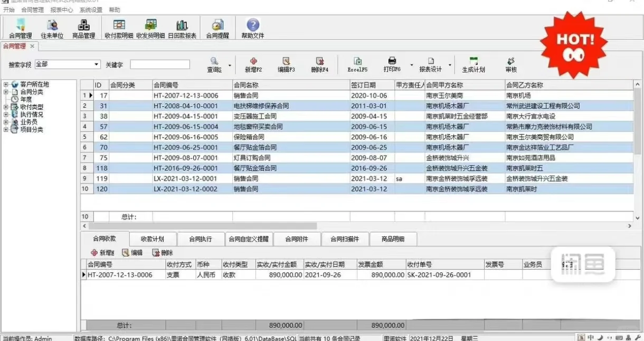
Task: Select the 合同附件 tab
Action: click(298, 239)
